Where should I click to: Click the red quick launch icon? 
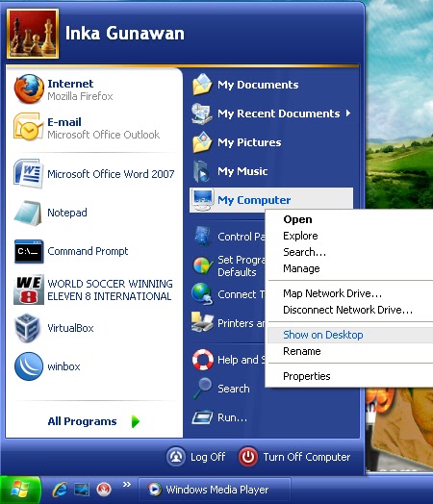[104, 490]
